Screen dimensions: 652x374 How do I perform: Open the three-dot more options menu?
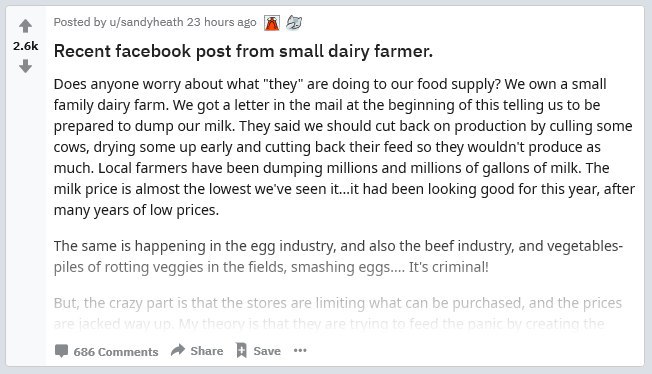pos(300,350)
